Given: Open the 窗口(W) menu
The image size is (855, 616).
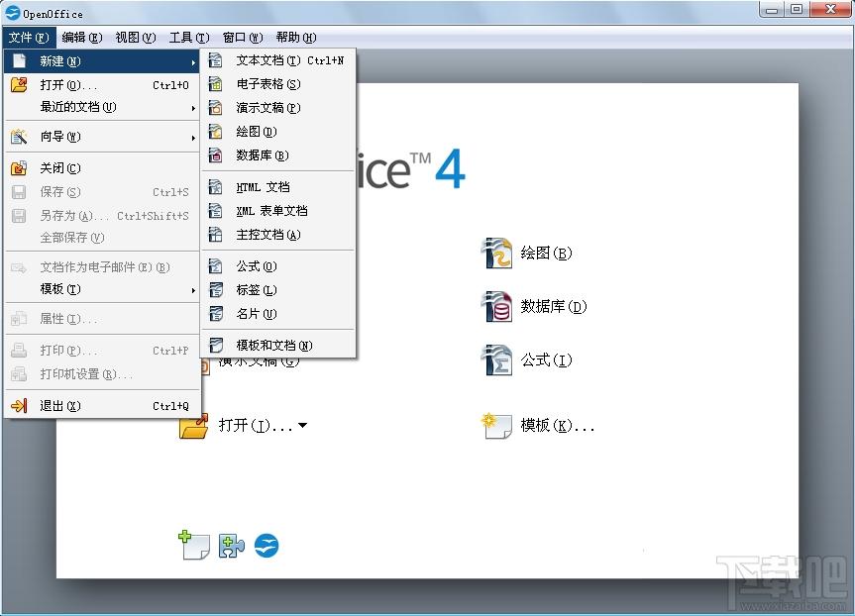Looking at the screenshot, I should coord(242,37).
